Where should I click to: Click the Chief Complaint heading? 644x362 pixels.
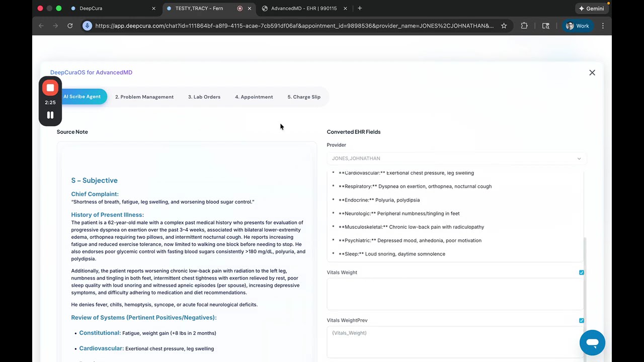click(95, 194)
